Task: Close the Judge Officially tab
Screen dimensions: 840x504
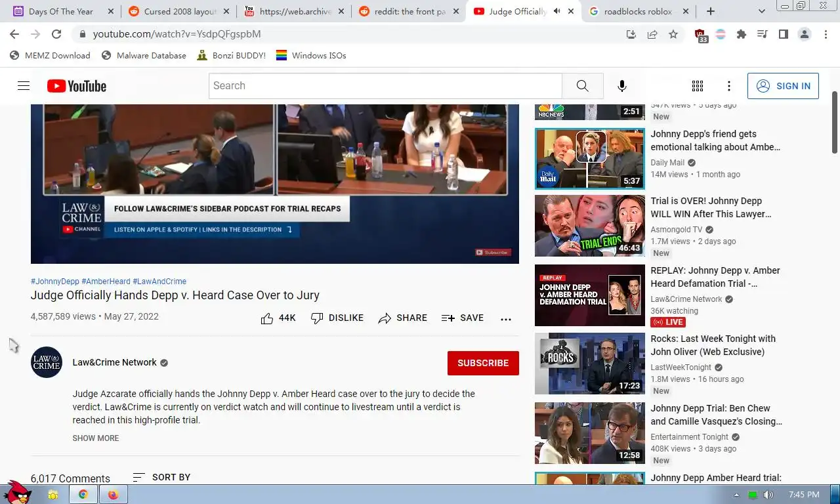Action: [x=571, y=11]
